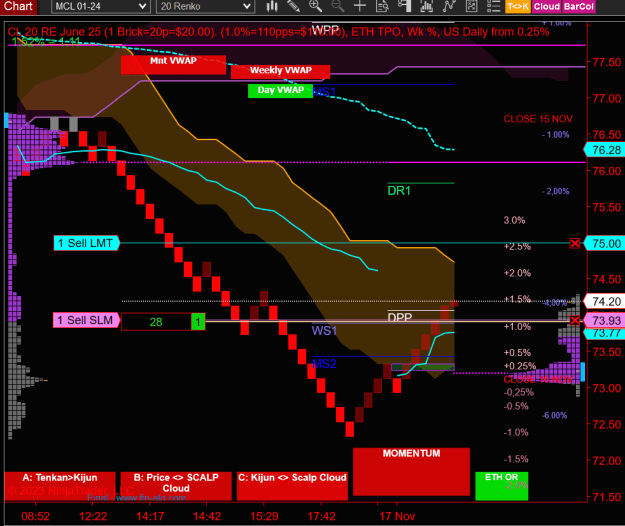Click the zoom out magnifier icon

[338, 6]
